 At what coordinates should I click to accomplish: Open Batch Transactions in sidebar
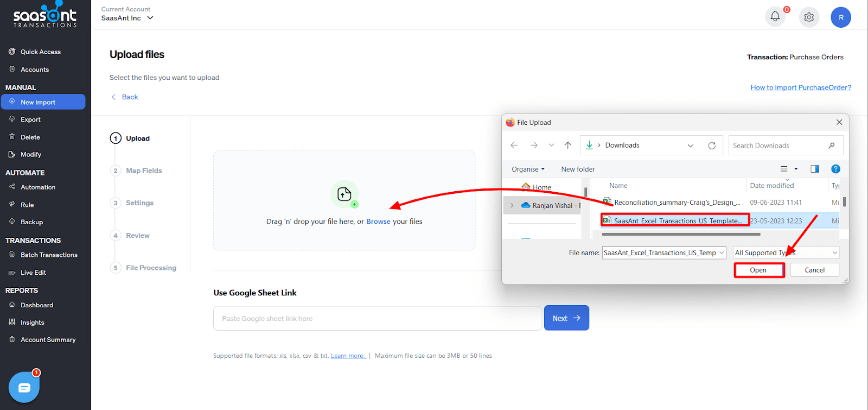pos(49,255)
